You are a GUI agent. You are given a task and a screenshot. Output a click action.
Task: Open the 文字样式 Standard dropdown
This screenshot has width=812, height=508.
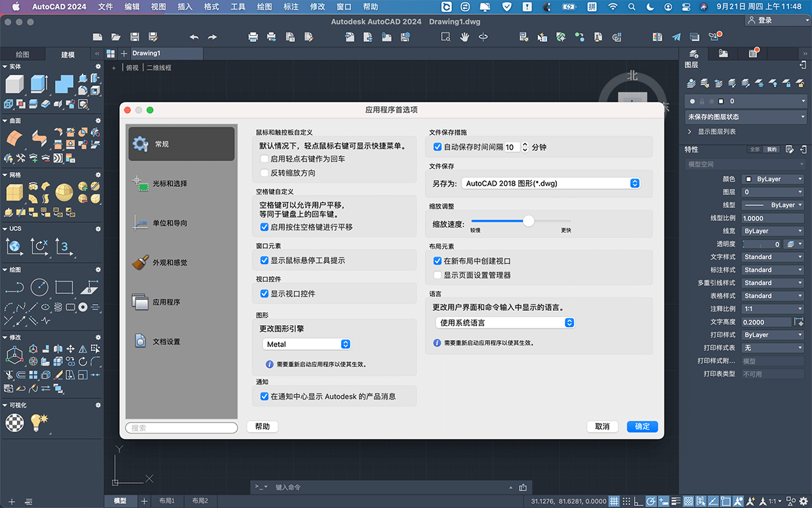click(x=772, y=257)
